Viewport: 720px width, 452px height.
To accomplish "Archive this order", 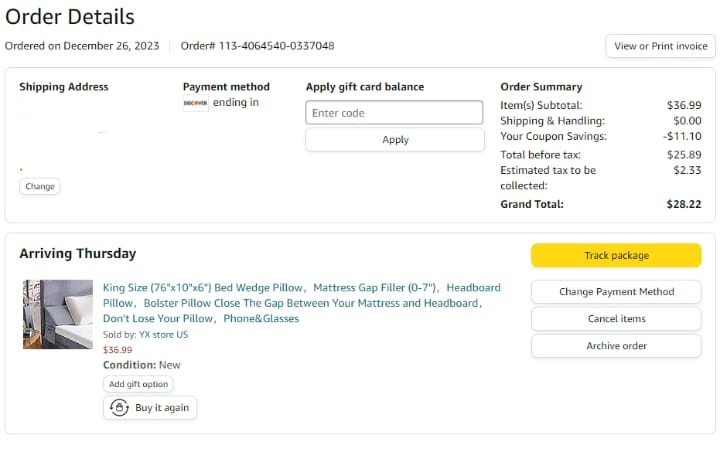I will 616,346.
